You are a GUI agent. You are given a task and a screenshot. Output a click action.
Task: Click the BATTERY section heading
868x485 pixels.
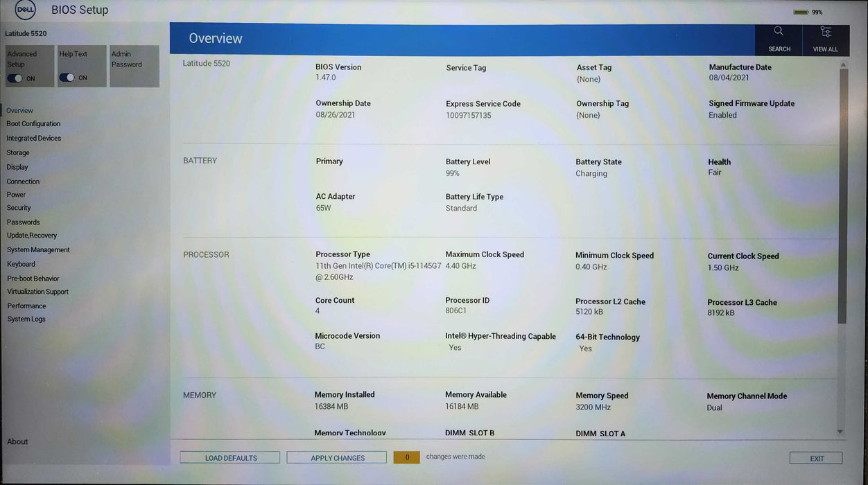200,161
